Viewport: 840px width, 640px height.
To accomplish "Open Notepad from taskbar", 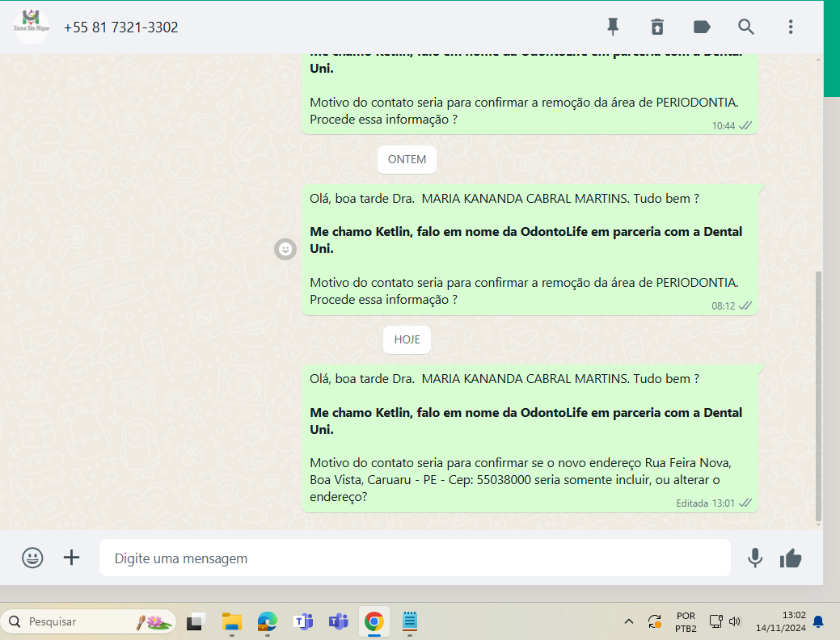I will coord(410,621).
